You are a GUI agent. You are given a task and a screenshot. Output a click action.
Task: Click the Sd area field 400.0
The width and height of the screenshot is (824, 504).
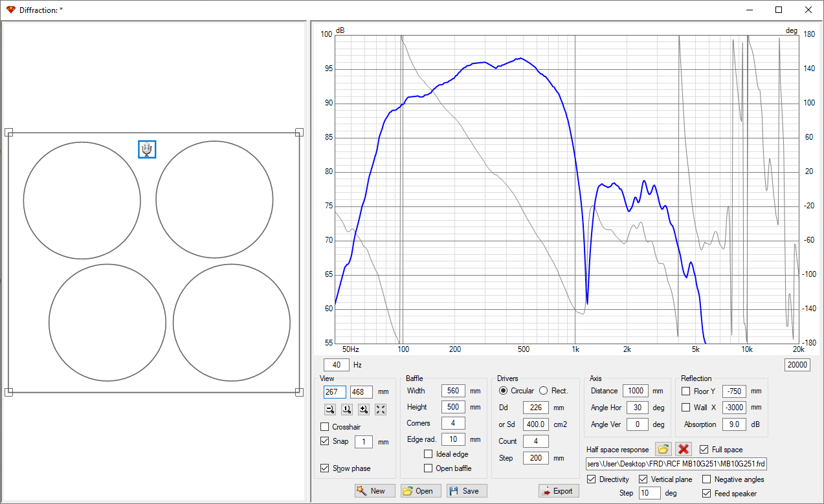536,424
